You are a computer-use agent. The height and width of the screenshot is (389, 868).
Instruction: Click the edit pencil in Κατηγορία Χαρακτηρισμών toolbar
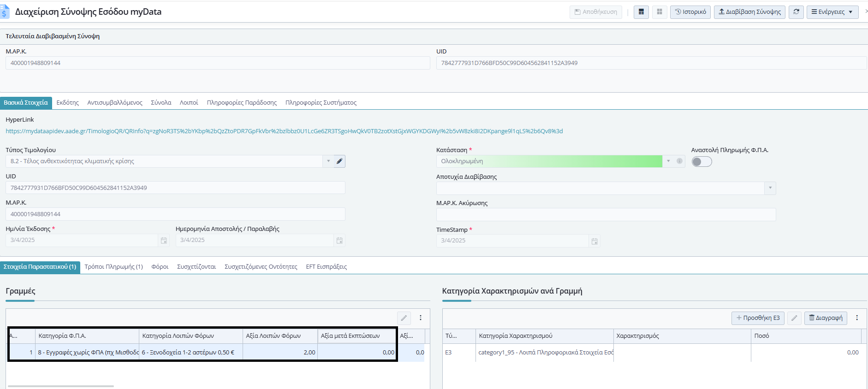794,318
